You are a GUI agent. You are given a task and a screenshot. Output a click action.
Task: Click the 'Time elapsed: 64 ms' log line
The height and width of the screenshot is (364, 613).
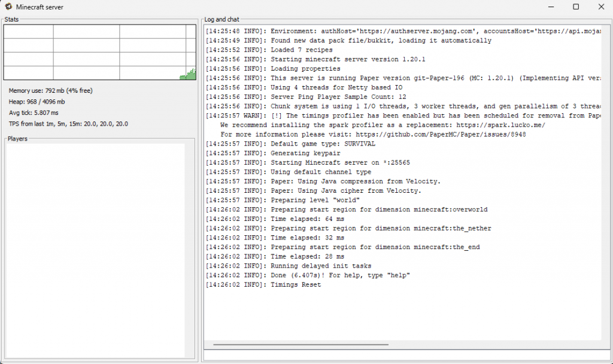(275, 219)
